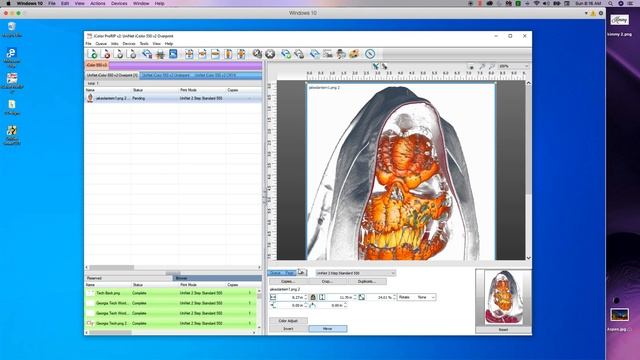Click the printer toolbar icon beside the palette
The image size is (640, 360).
341,54
